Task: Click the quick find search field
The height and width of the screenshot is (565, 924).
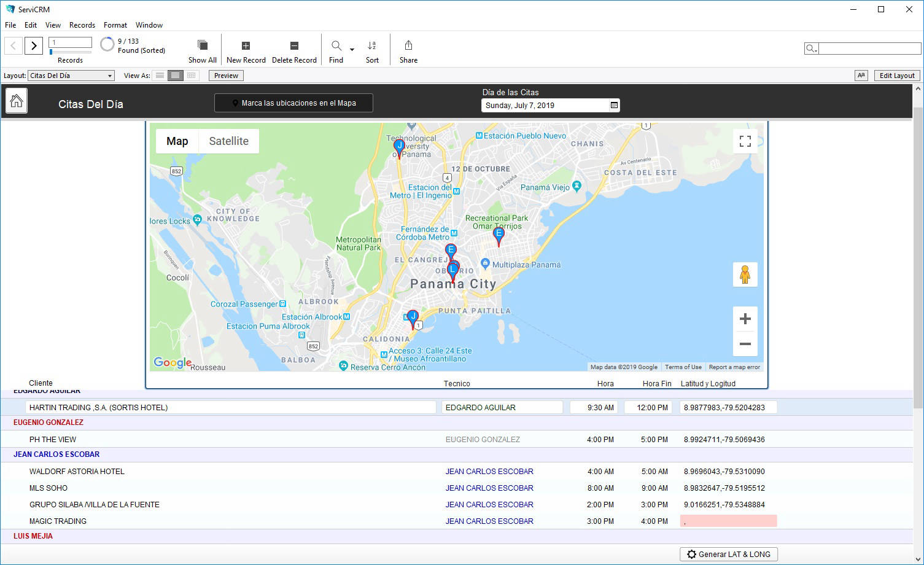Action: click(x=869, y=49)
